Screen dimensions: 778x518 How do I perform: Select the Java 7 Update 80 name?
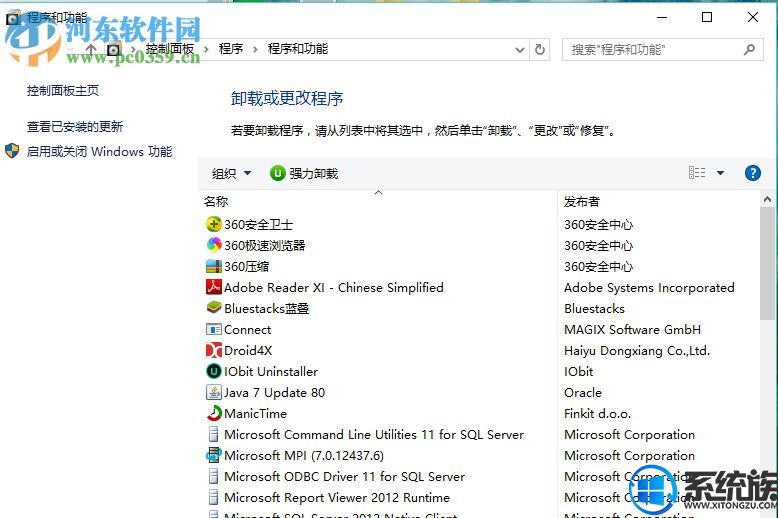274,392
